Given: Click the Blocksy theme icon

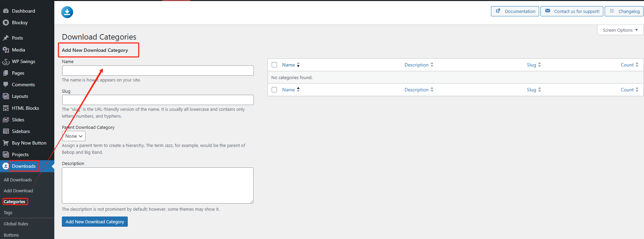Looking at the screenshot, I should [6, 23].
